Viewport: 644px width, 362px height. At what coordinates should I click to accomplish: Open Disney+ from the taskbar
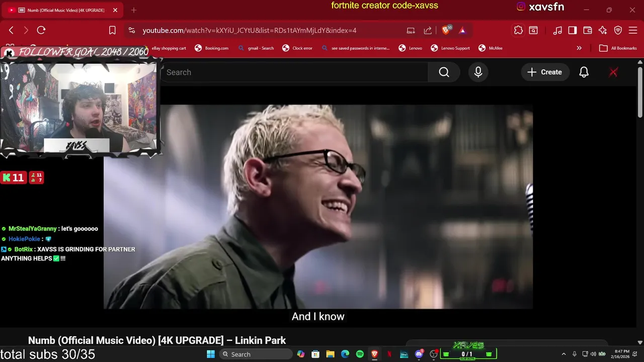click(x=404, y=354)
